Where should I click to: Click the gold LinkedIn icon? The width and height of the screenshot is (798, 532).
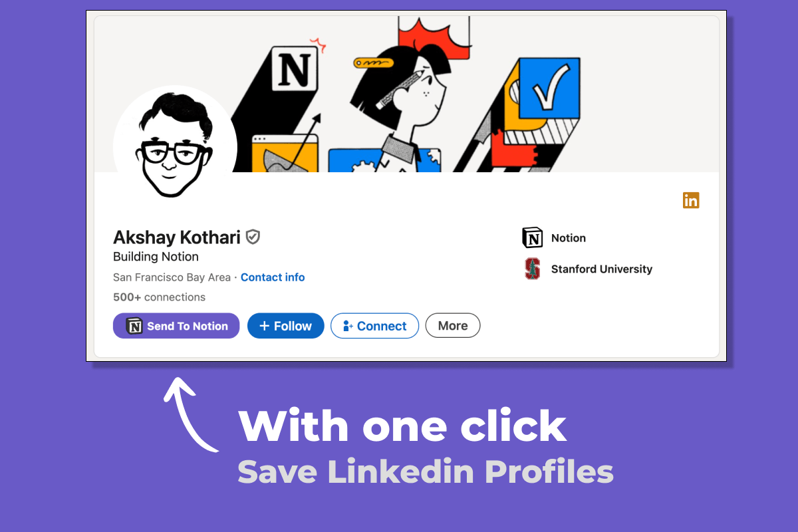[691, 200]
